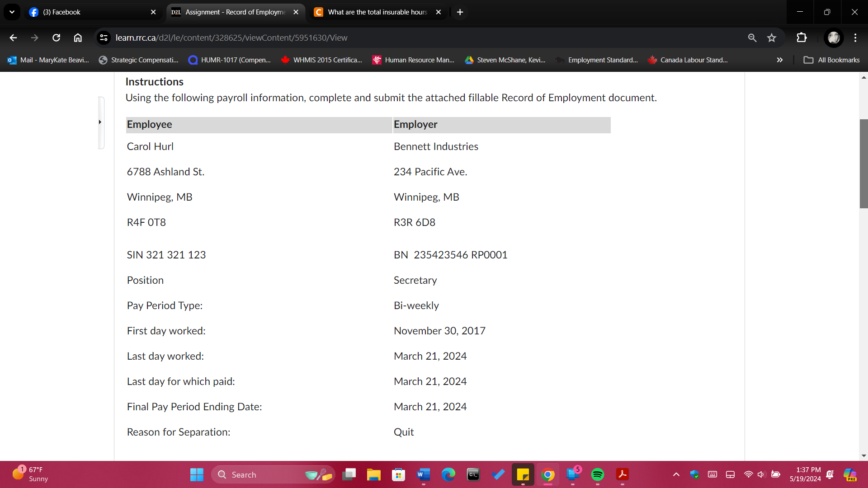868x488 pixels.
Task: Launch Spotify from the taskbar
Action: point(598,474)
